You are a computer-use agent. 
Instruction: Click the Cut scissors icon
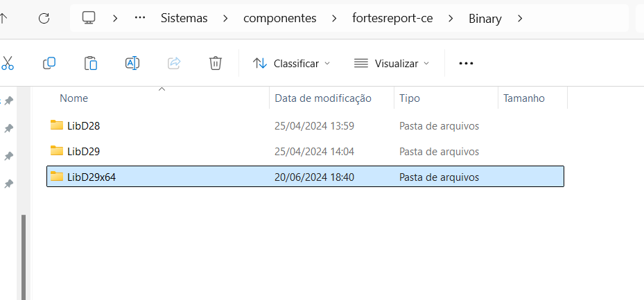[8, 63]
